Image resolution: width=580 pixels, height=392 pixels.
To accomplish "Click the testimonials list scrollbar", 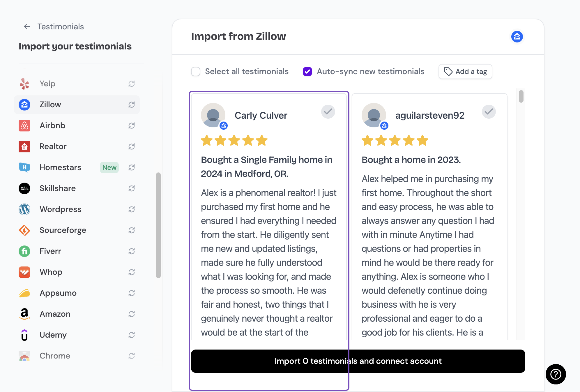I will [x=521, y=97].
